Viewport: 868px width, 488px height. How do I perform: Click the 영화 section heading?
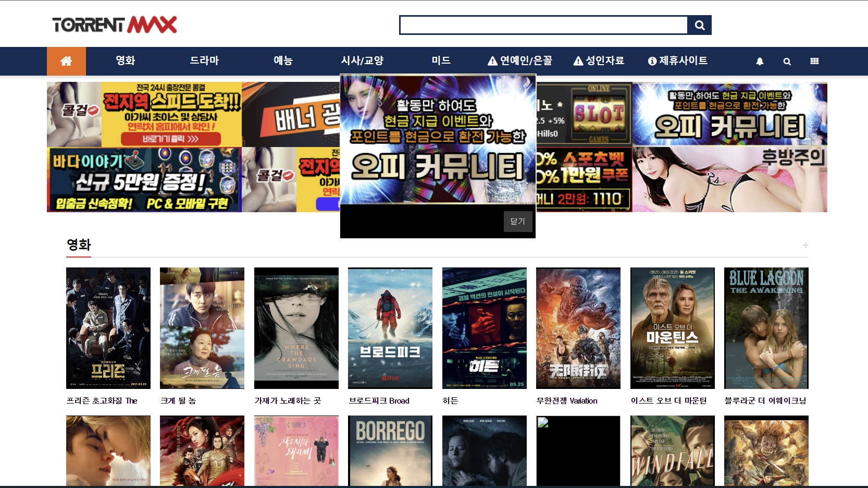[x=79, y=245]
